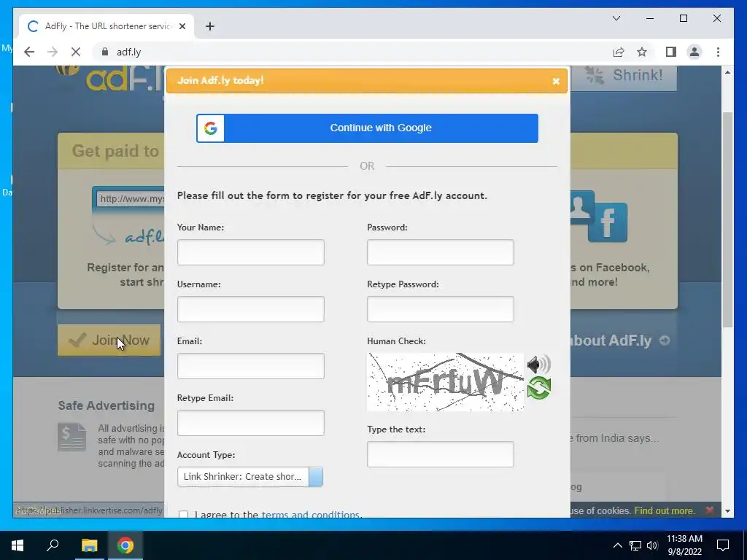The image size is (747, 560).
Task: View site lock information
Action: click(x=105, y=52)
